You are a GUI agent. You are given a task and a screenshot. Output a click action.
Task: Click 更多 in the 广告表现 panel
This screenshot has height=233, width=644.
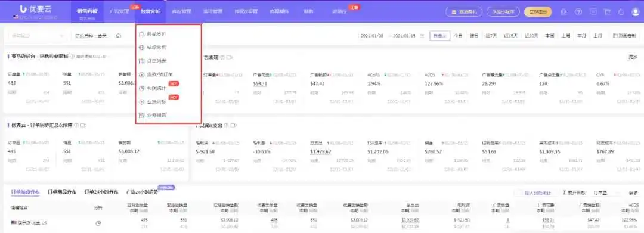click(x=633, y=57)
